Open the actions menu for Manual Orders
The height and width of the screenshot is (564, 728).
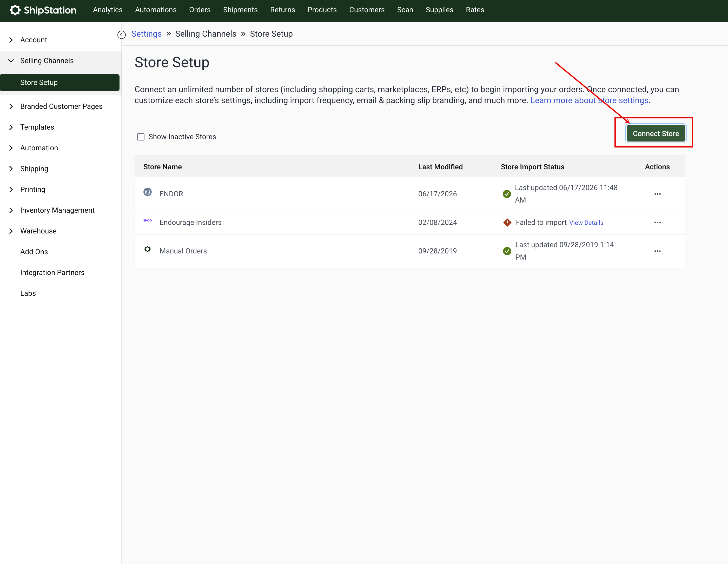pos(657,251)
